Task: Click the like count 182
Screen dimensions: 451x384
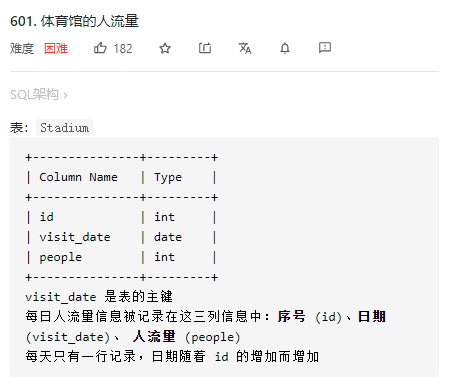Action: [x=123, y=49]
